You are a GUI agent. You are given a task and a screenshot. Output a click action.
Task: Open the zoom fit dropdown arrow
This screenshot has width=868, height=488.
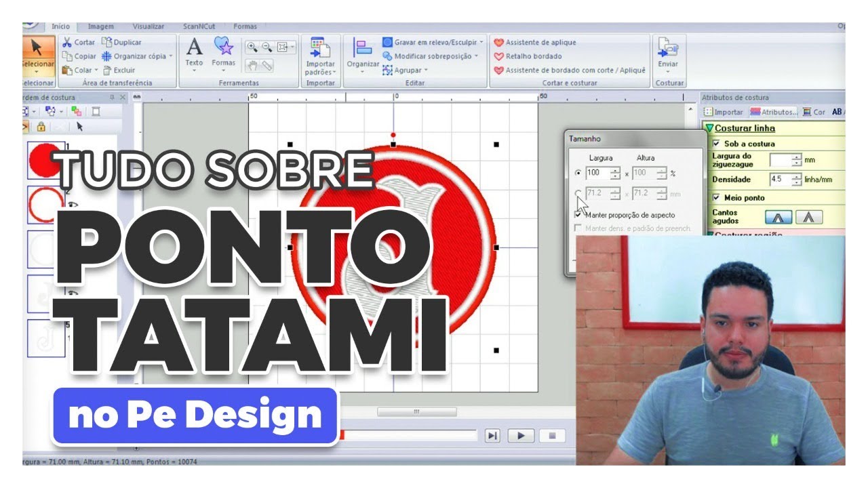click(x=293, y=47)
